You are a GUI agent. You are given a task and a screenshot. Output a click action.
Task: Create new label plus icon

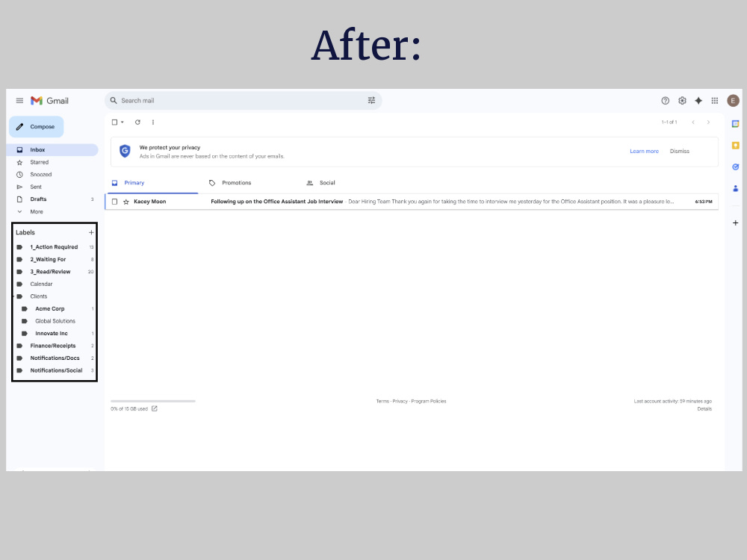91,232
